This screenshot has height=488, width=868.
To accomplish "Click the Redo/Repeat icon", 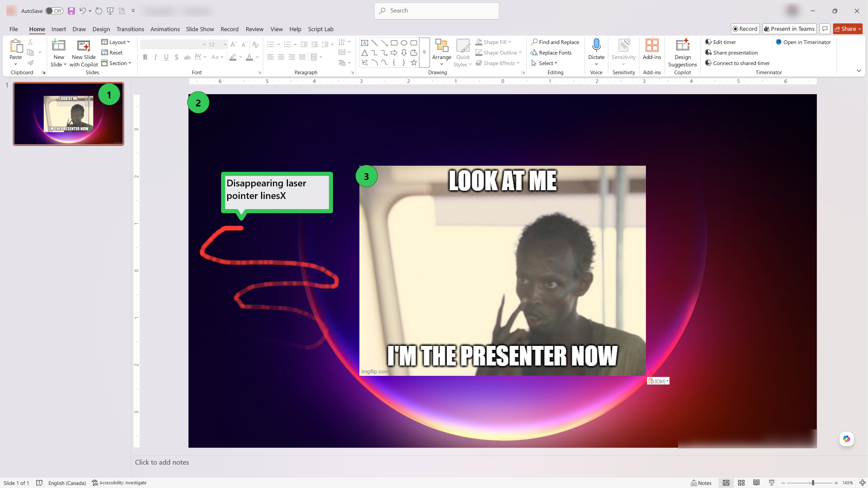I will coord(99,11).
